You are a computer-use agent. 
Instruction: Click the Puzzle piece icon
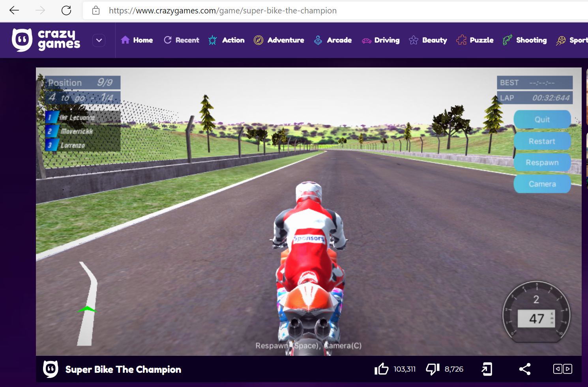click(461, 40)
